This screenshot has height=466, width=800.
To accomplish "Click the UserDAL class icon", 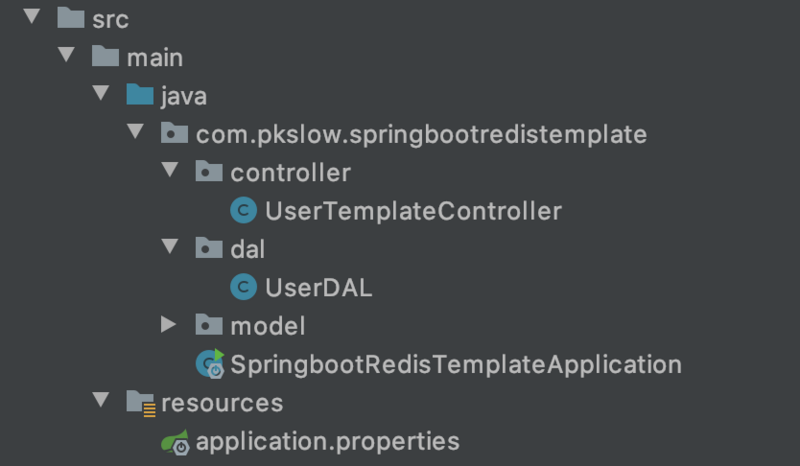I will tap(243, 288).
